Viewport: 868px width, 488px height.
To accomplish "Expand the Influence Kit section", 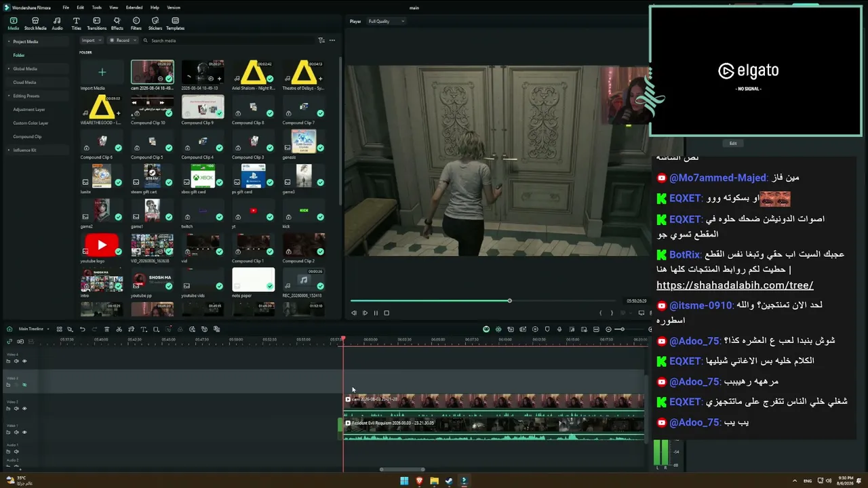I will tap(8, 150).
